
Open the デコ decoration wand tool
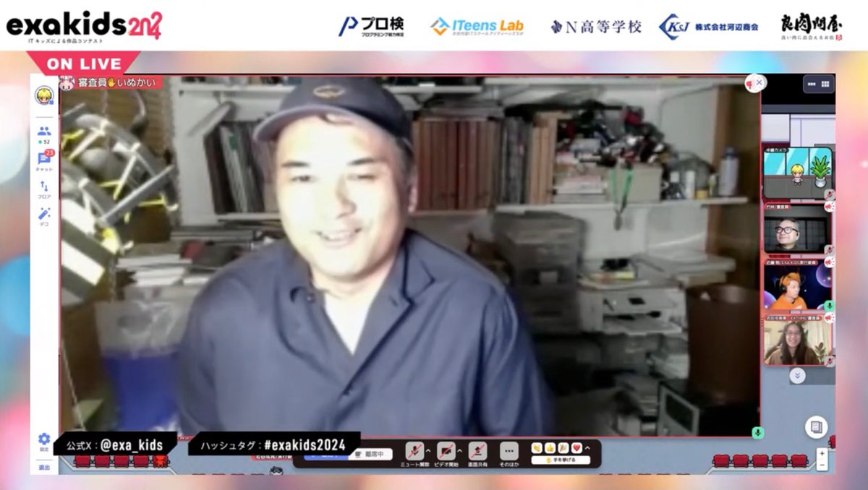44,216
